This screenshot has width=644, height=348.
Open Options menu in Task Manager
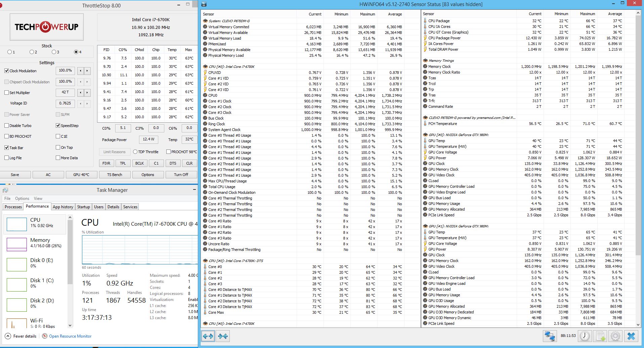[22, 199]
